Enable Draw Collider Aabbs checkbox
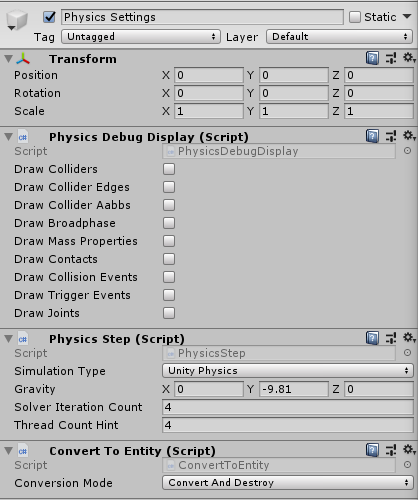 [x=169, y=205]
